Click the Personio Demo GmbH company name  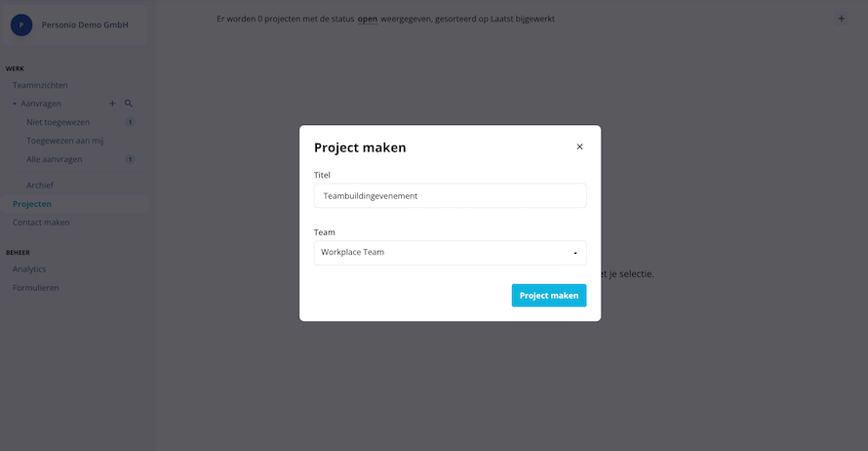[x=85, y=25]
